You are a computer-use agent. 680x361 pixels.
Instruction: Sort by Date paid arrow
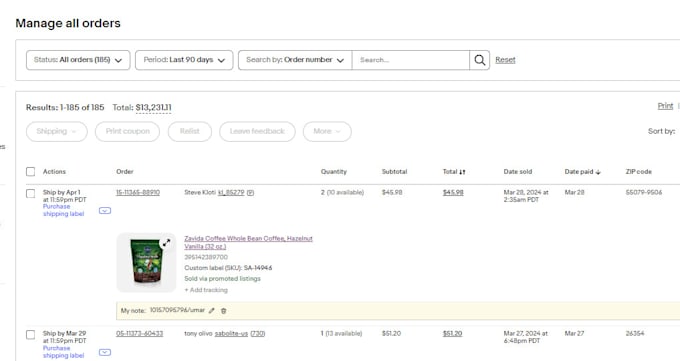tap(598, 172)
